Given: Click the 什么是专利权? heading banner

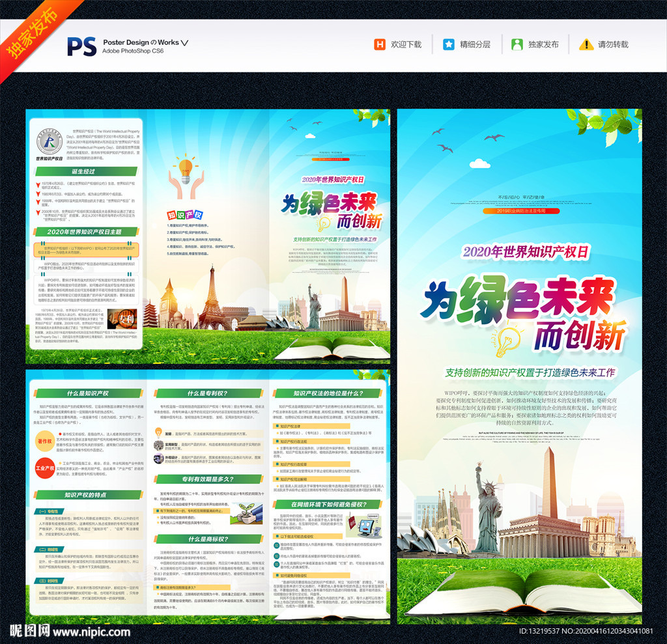Looking at the screenshot, I should pyautogui.click(x=208, y=393).
